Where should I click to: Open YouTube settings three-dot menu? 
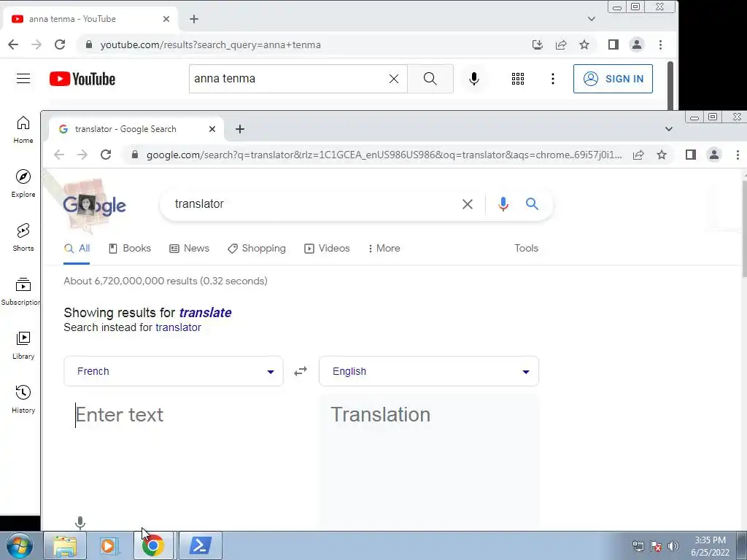click(553, 79)
